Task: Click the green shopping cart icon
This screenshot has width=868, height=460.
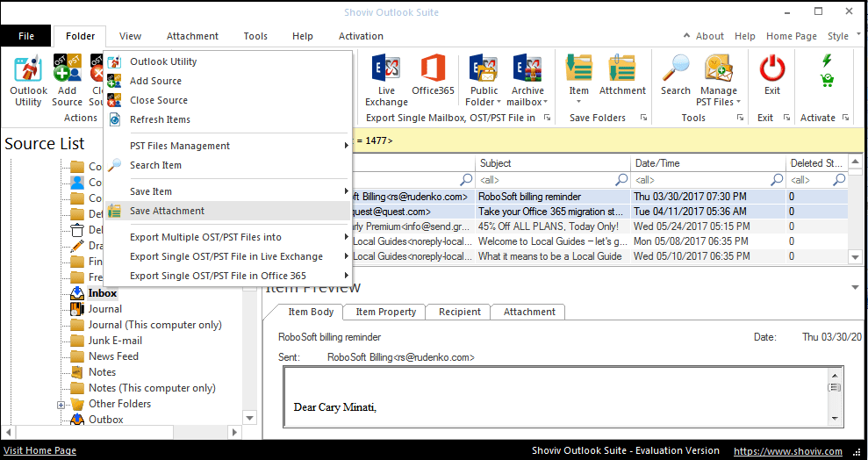Action: click(x=827, y=81)
